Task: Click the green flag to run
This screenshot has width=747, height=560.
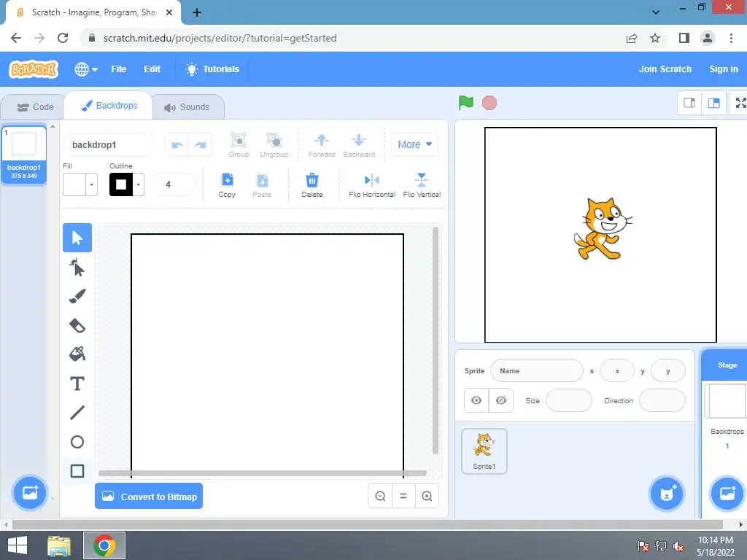Action: [466, 102]
